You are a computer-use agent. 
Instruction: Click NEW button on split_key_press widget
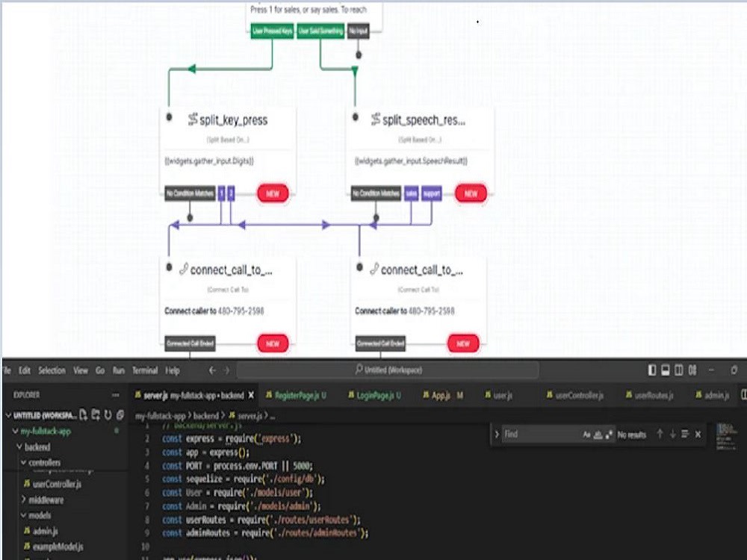coord(273,193)
